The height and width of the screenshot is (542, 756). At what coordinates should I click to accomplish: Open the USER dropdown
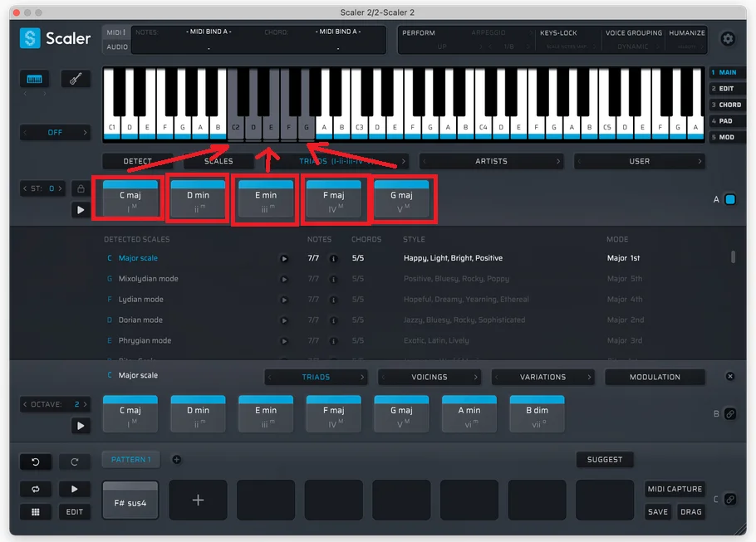coord(640,161)
